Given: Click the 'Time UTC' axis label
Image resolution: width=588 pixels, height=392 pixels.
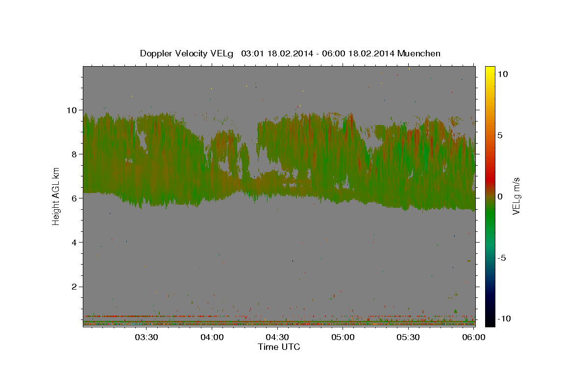Looking at the screenshot, I should tap(279, 347).
